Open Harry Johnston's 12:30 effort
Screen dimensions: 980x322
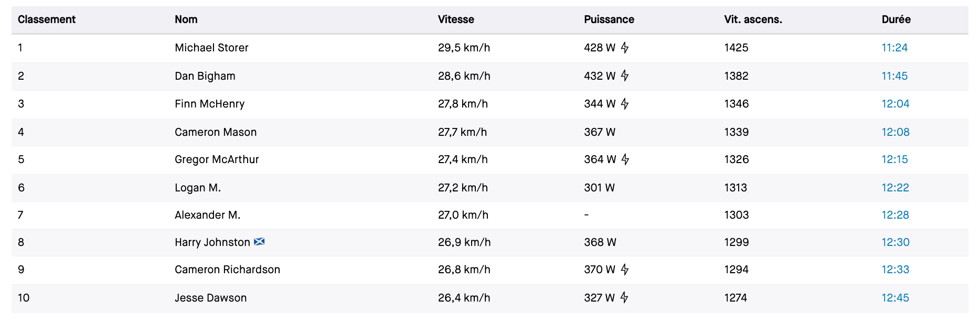[x=895, y=242]
